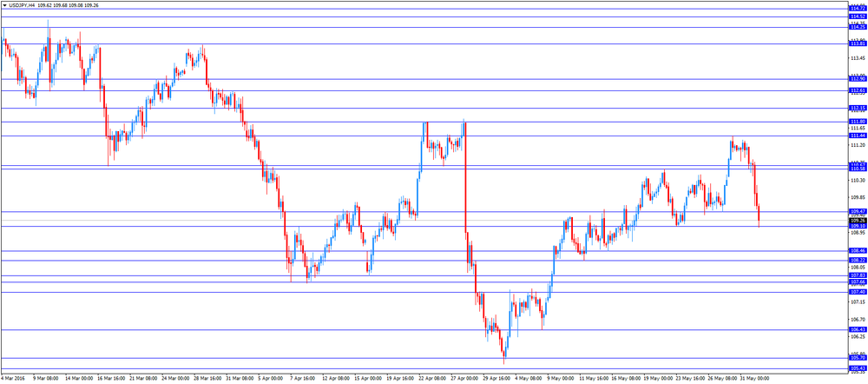Screen dimensions: 868x384
Task: Click the 28 Mar 16:00 time label
Action: click(x=207, y=379)
